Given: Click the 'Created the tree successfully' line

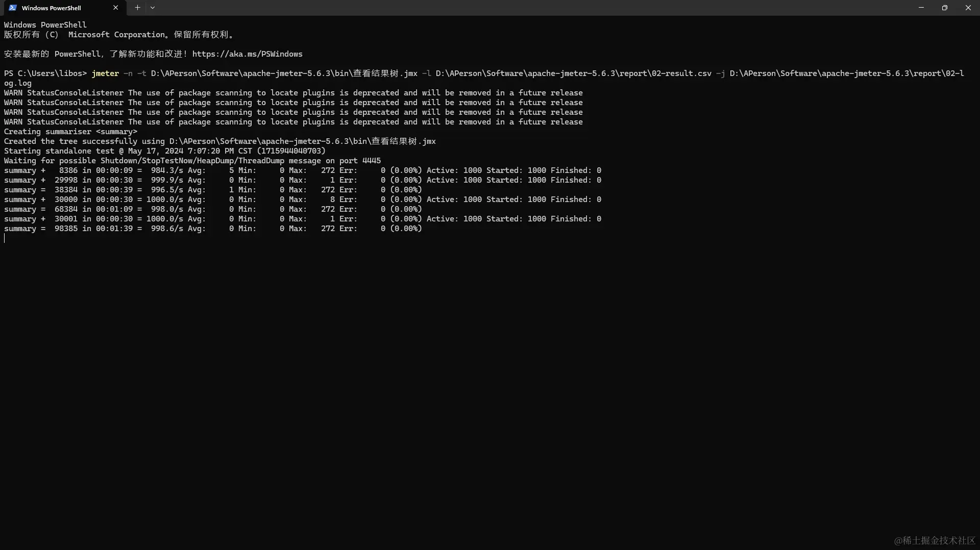Looking at the screenshot, I should click(x=220, y=141).
